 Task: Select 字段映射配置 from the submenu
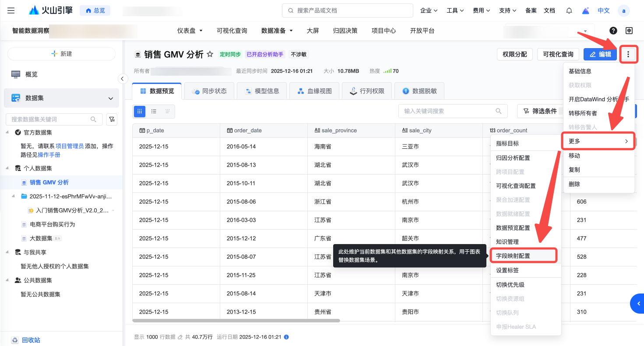tap(513, 256)
